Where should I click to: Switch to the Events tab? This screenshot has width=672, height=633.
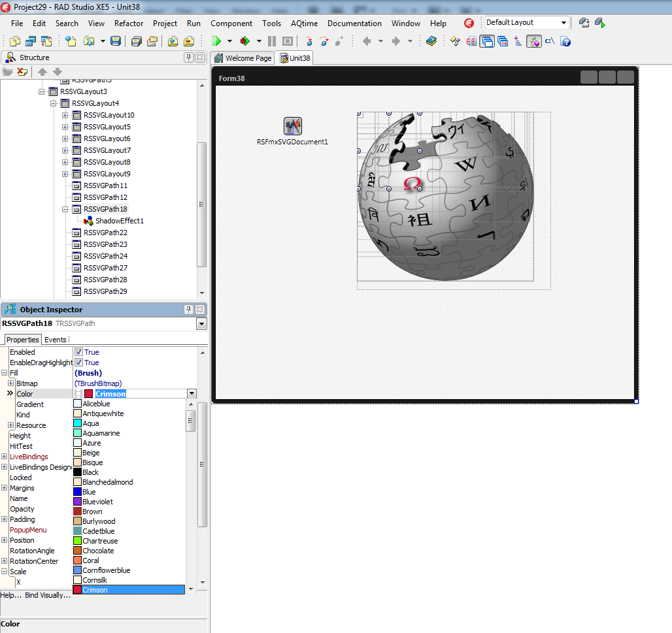(56, 340)
